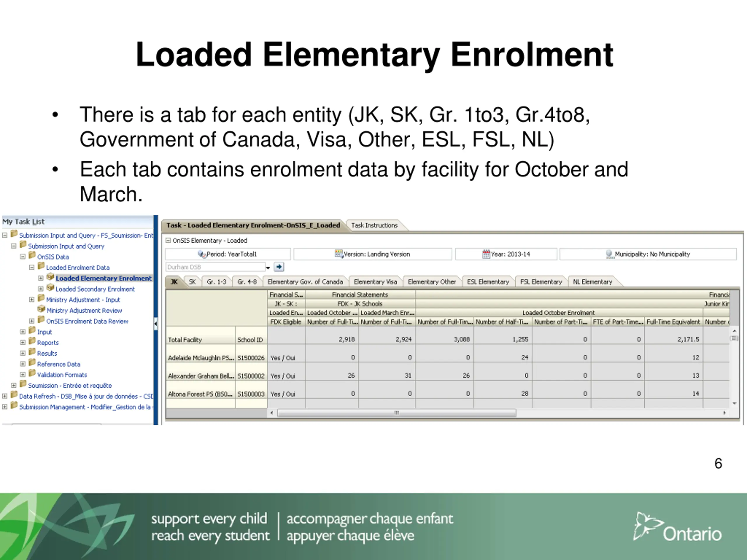The image size is (747, 560).
Task: Open the Durham DSB entity dropdown
Action: [268, 268]
